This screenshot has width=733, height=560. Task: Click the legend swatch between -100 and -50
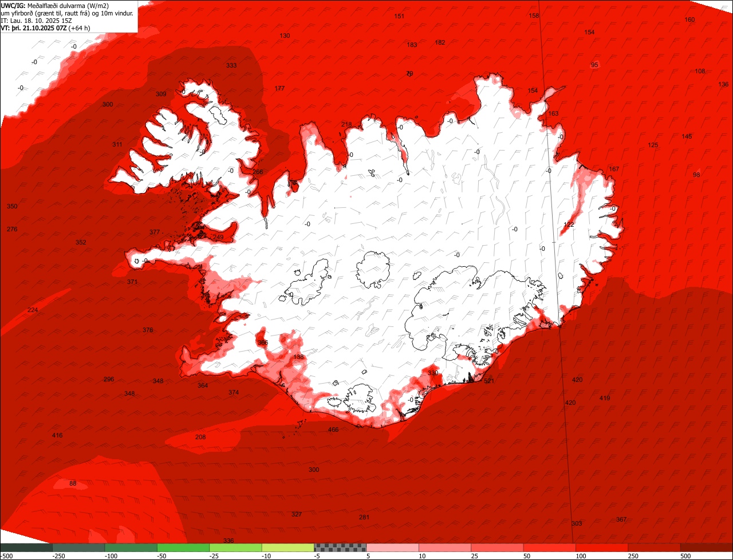tap(131, 547)
